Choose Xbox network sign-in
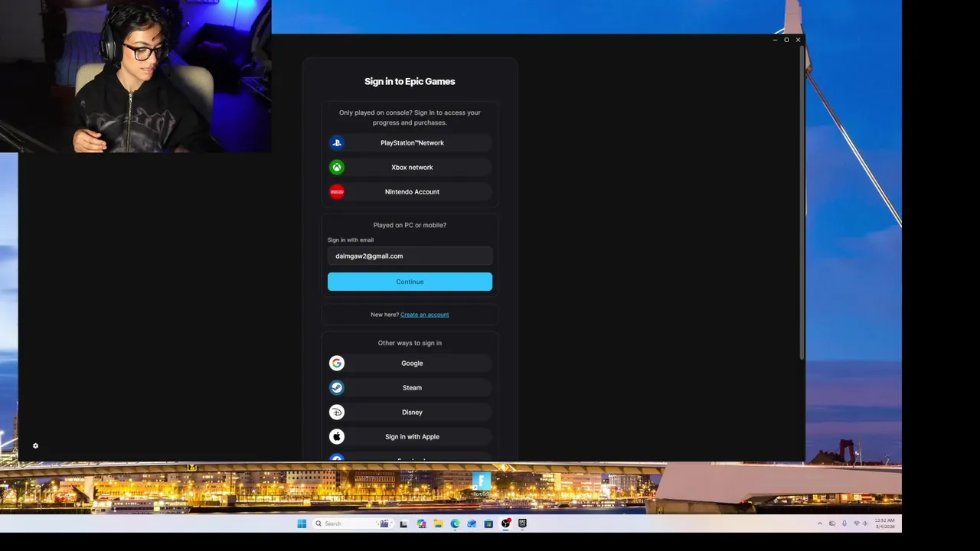 (x=410, y=167)
